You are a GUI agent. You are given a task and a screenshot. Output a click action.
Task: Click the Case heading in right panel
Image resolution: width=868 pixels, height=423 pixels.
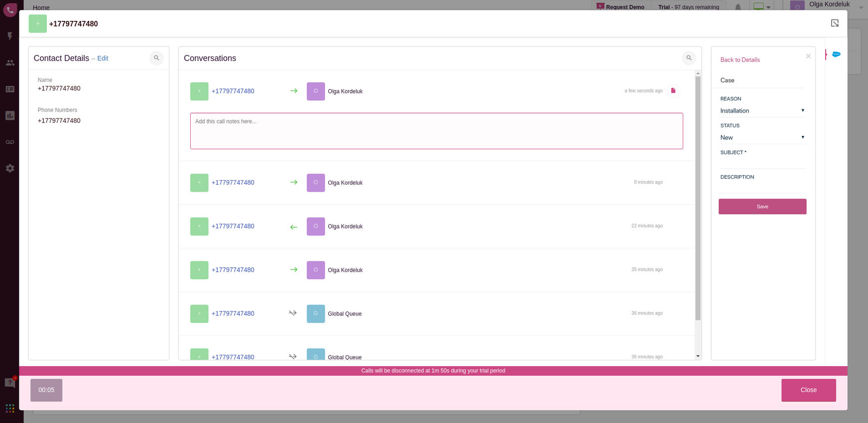pyautogui.click(x=727, y=80)
